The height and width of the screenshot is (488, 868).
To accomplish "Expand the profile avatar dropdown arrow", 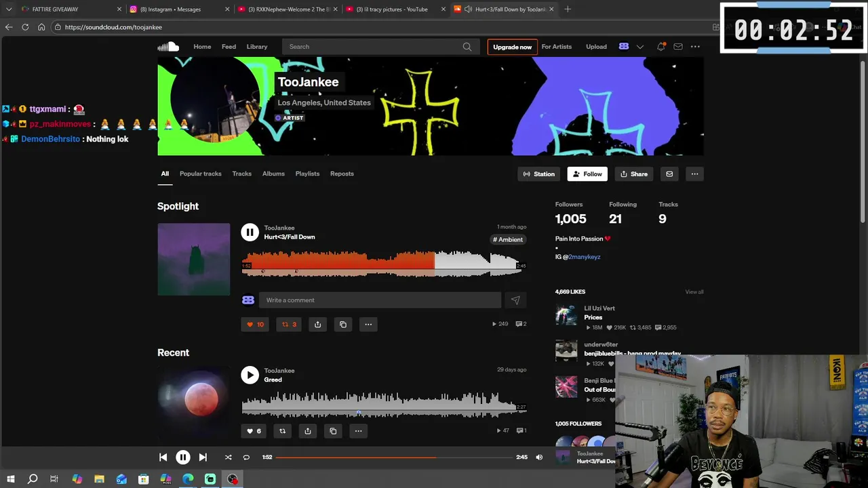I will tap(639, 47).
